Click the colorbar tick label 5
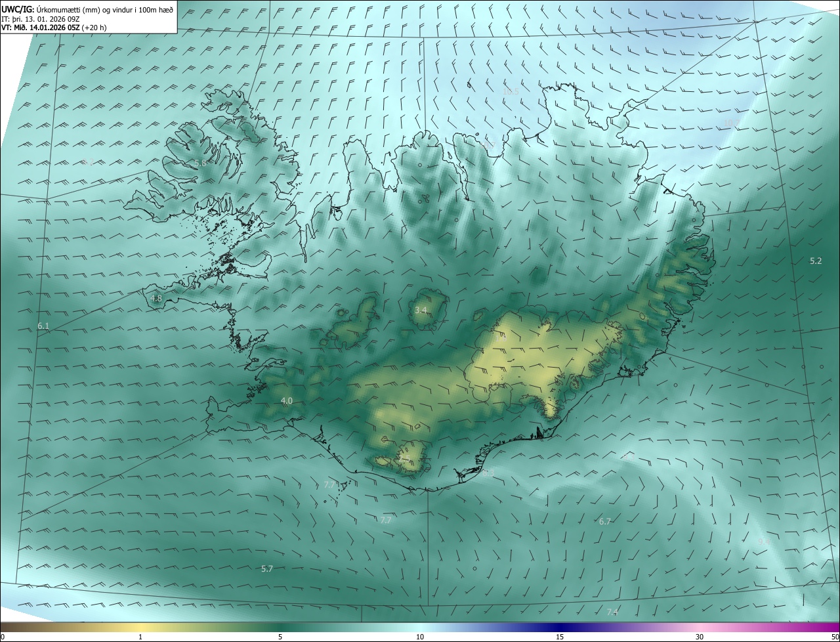This screenshot has height=642, width=840. pos(280,637)
